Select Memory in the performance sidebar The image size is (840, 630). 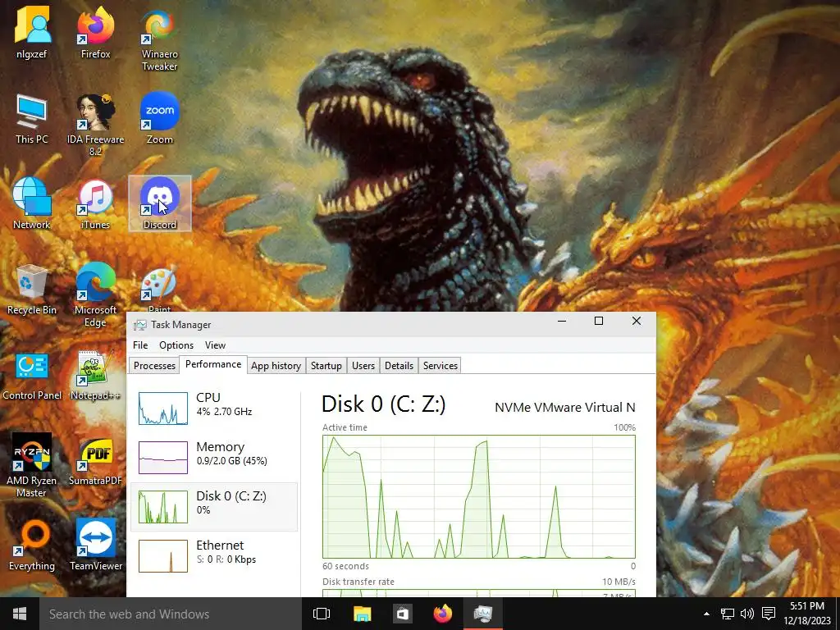click(214, 458)
